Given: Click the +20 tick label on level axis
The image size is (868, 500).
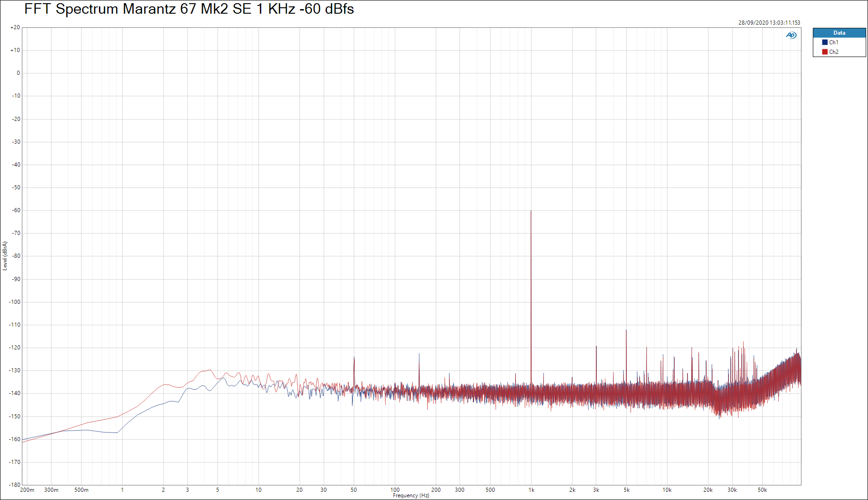Looking at the screenshot, I should (15, 27).
